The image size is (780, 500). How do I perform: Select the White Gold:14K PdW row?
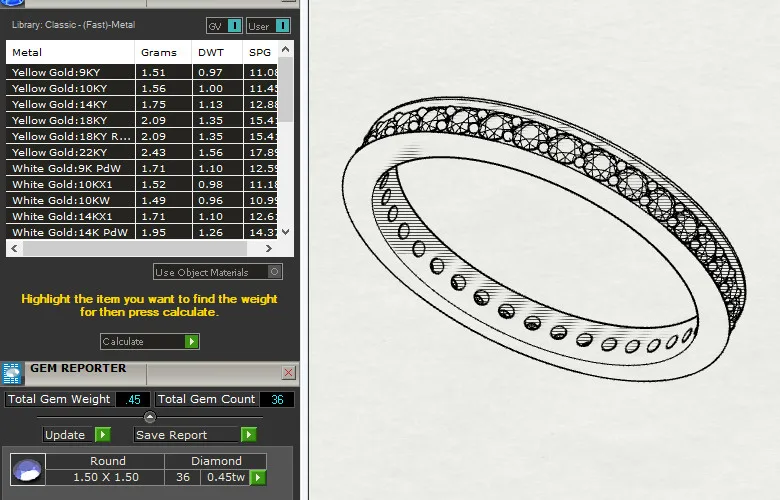141,232
